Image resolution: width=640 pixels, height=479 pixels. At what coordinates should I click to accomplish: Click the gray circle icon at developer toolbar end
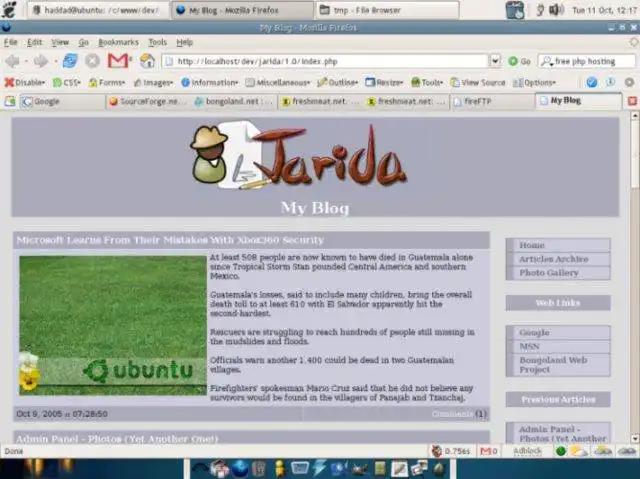[629, 82]
